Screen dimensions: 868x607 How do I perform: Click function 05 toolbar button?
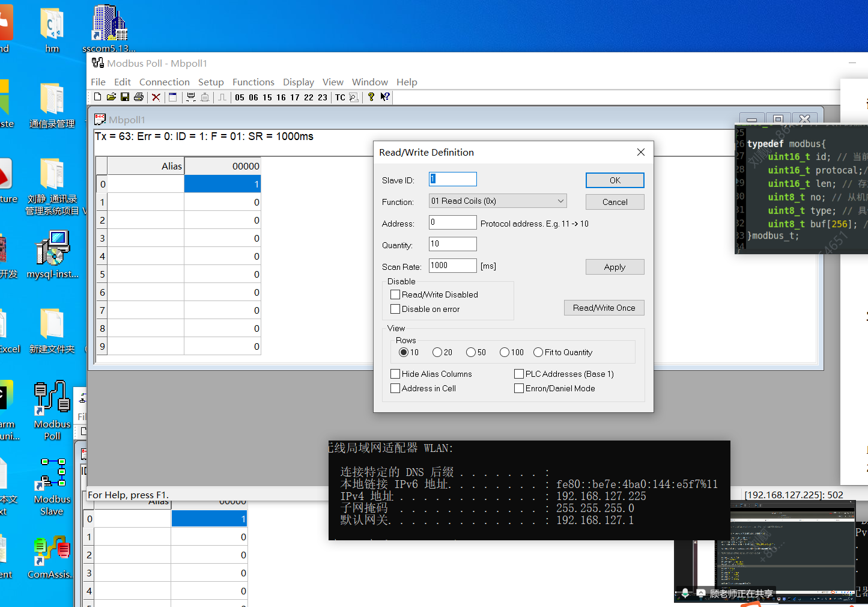(x=240, y=97)
